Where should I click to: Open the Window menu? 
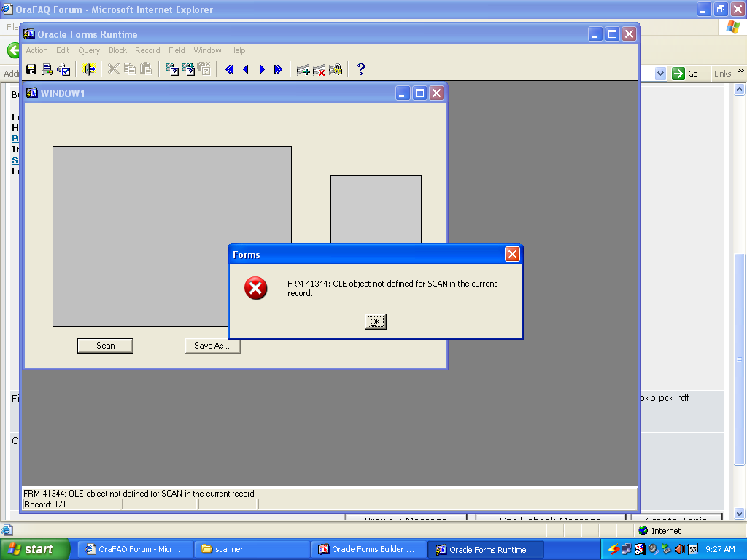207,50
